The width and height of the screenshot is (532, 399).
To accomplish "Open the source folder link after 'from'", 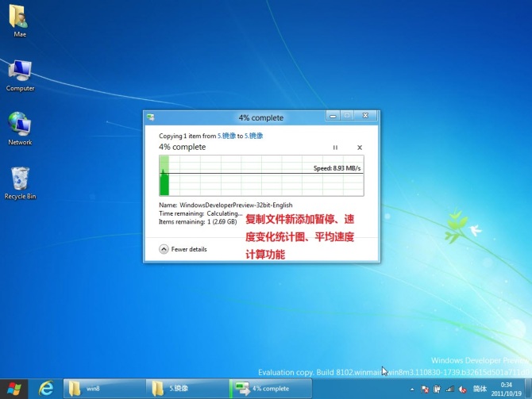I will (226, 136).
